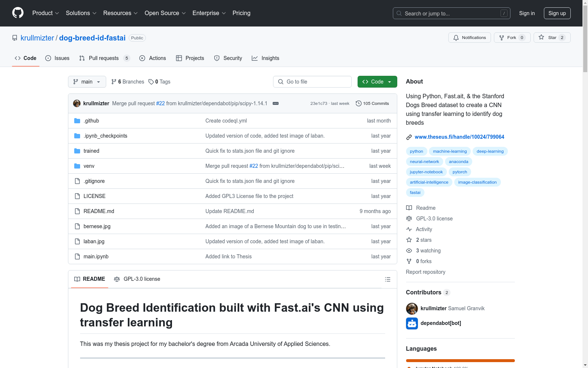Click the GitHub logo icon

point(18,13)
